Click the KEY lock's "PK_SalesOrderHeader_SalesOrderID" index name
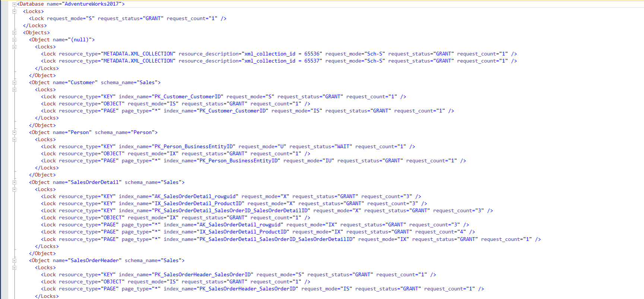The width and height of the screenshot is (644, 299). click(203, 275)
